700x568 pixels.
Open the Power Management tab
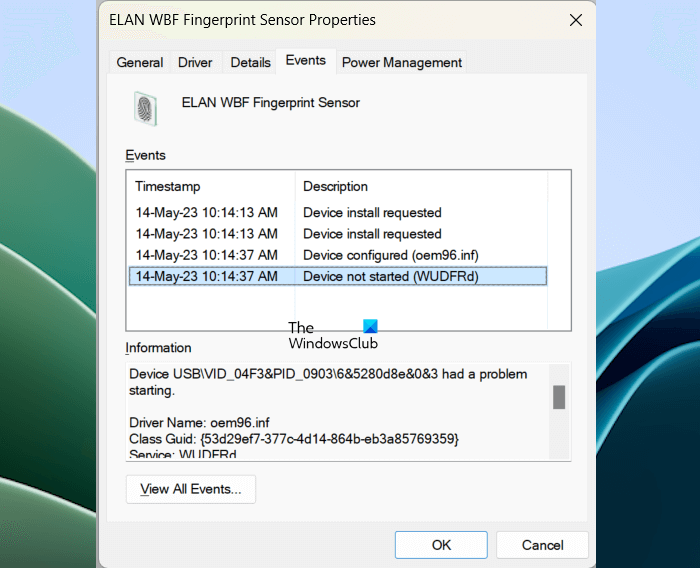pyautogui.click(x=402, y=62)
